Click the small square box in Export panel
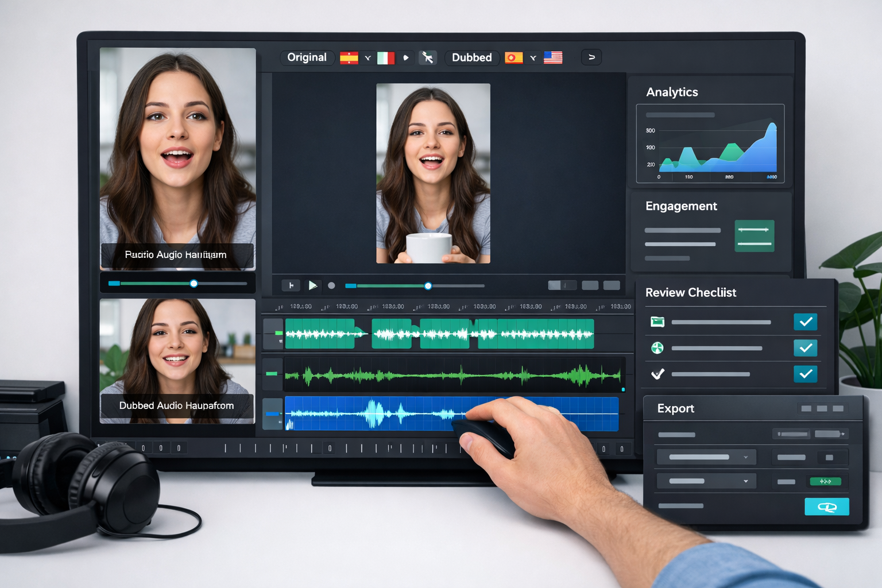The width and height of the screenshot is (882, 588). (829, 458)
